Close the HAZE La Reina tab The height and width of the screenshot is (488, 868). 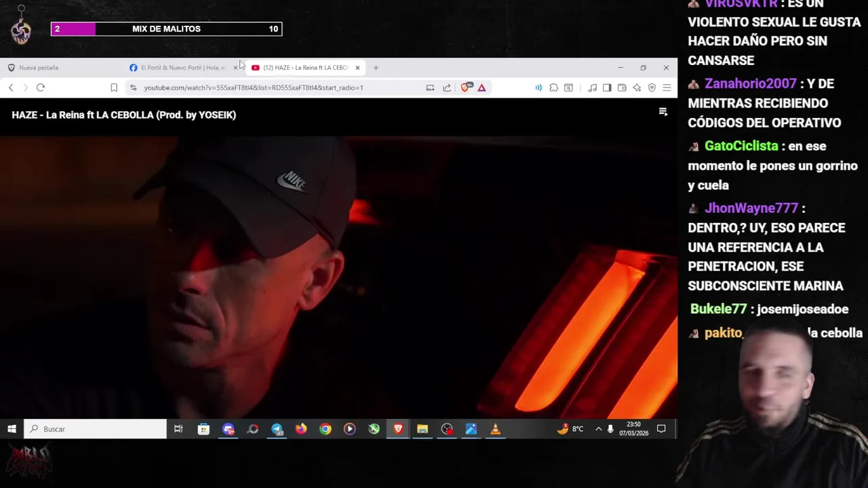357,68
